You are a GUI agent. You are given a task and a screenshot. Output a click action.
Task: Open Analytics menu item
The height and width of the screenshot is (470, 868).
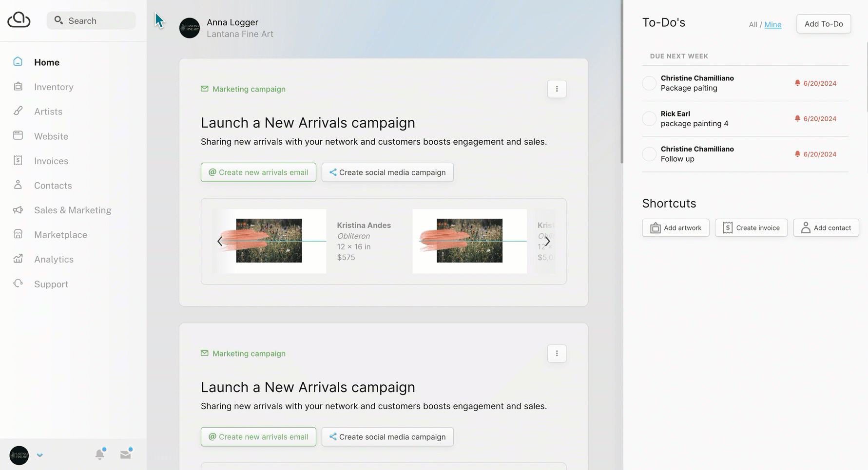(54, 260)
